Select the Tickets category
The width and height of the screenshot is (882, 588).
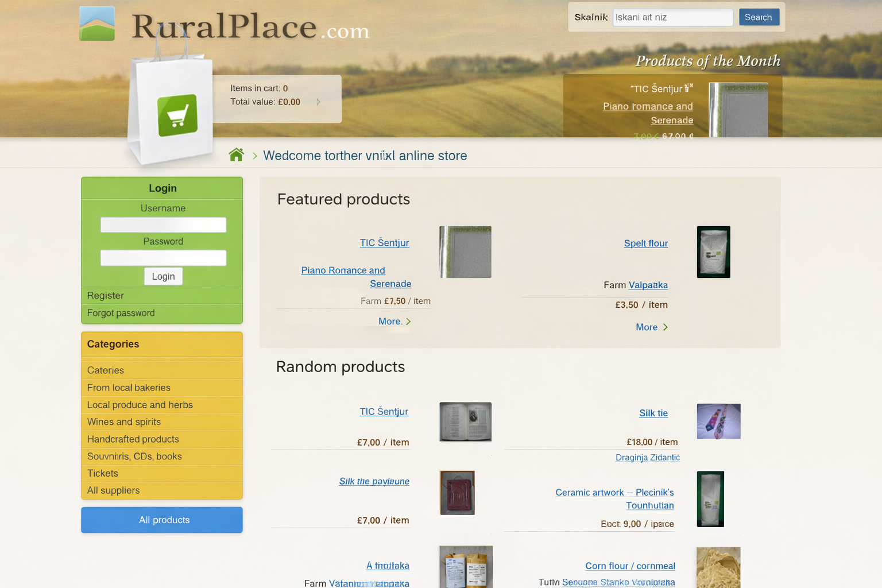point(102,473)
